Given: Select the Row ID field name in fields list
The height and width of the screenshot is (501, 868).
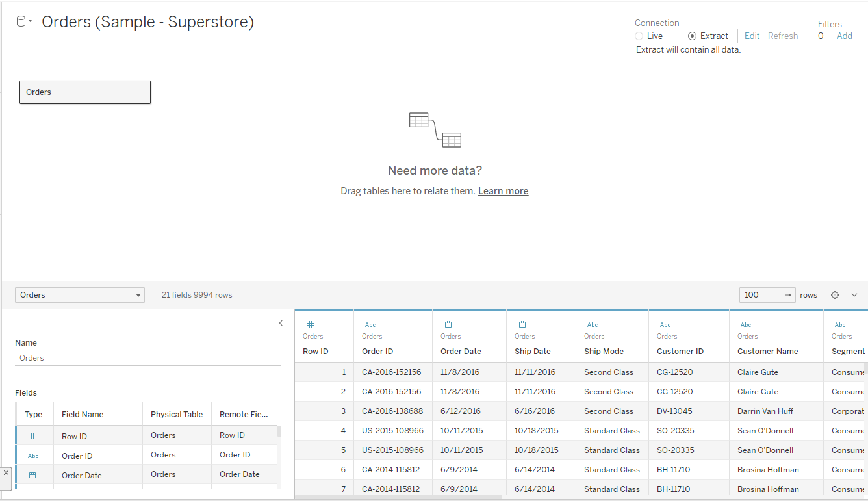Looking at the screenshot, I should 74,437.
